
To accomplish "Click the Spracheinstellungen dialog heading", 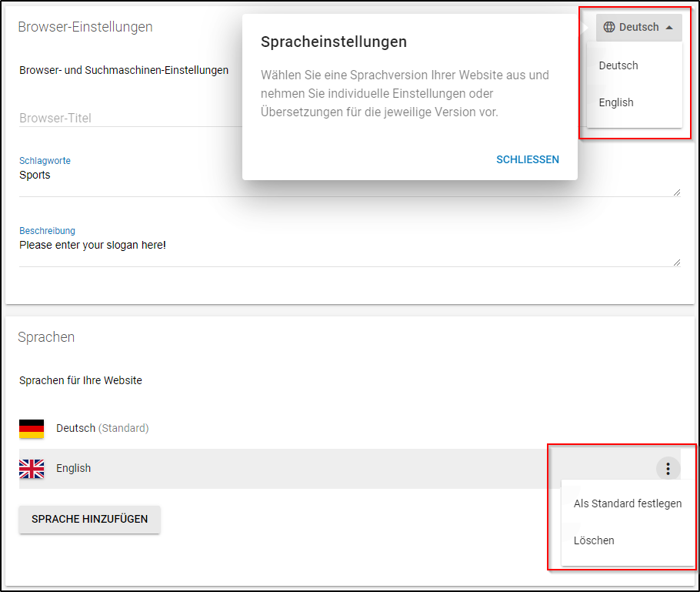I will point(334,42).
